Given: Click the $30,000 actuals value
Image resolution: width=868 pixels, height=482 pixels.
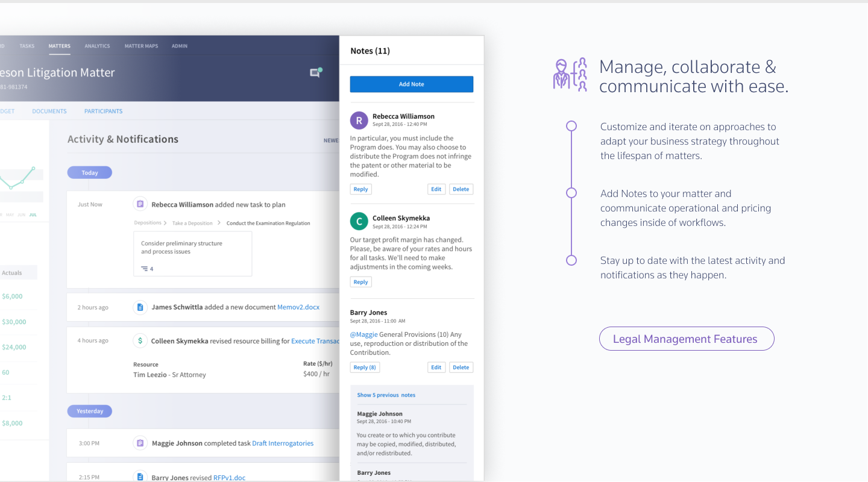Looking at the screenshot, I should point(14,322).
